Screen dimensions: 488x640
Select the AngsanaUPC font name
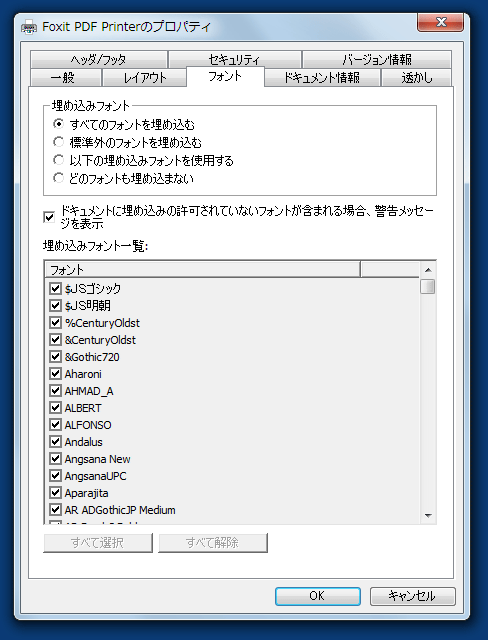coord(95,476)
